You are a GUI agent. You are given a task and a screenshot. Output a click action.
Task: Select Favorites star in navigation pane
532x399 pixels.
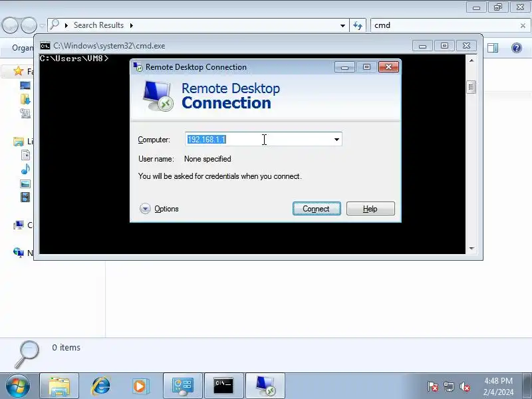tap(19, 71)
